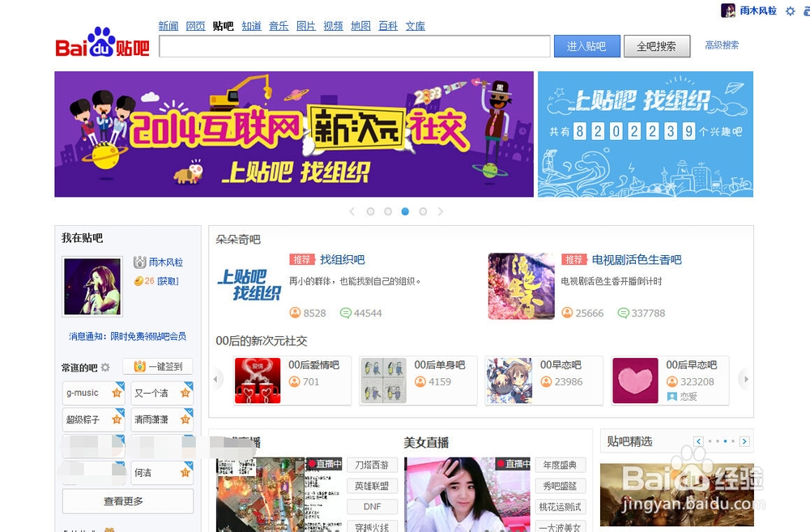Open 网页 in top navigation
The height and width of the screenshot is (532, 810).
click(x=196, y=26)
